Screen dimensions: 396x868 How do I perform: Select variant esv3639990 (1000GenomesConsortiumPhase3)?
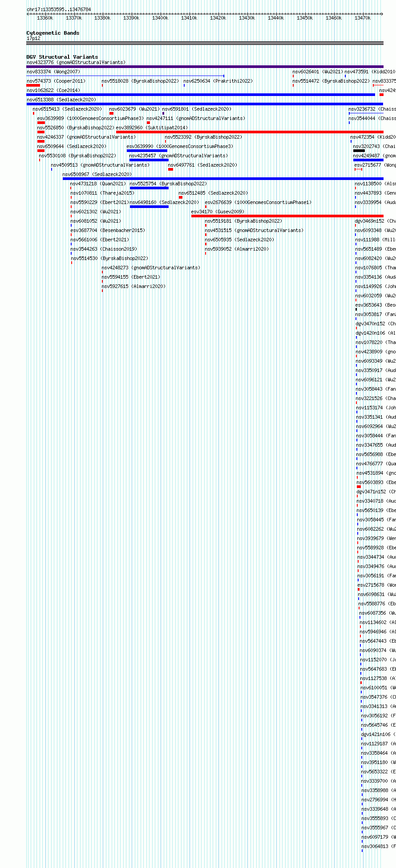(x=180, y=146)
